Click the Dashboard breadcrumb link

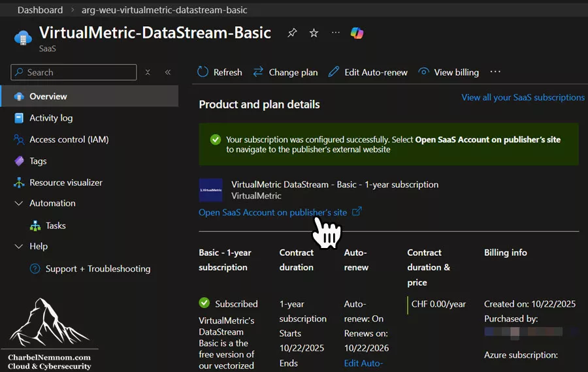click(x=40, y=10)
